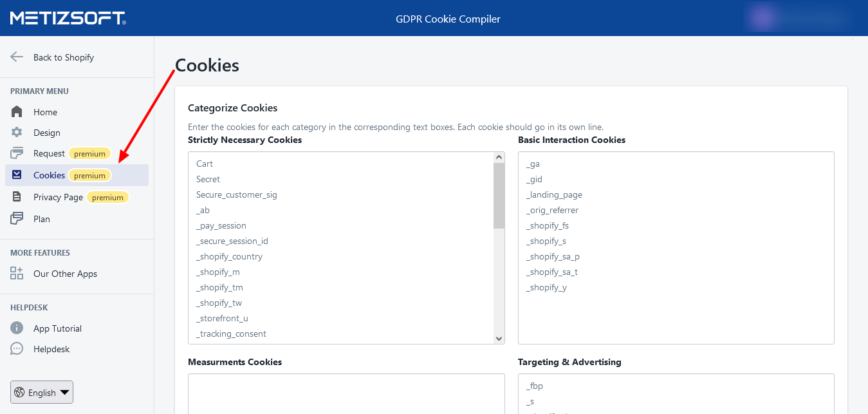Open the Privacy Page menu entry

tap(58, 197)
